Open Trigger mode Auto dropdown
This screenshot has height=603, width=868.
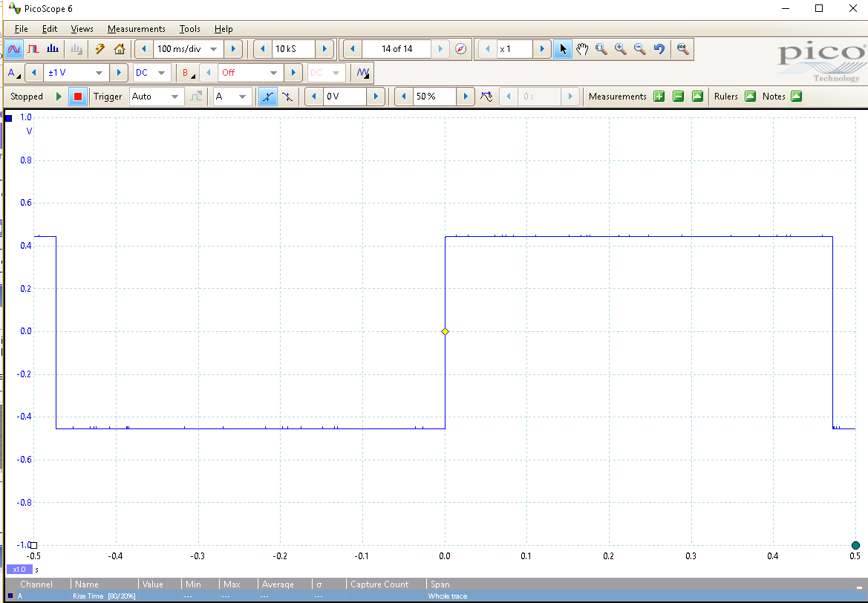[x=175, y=97]
